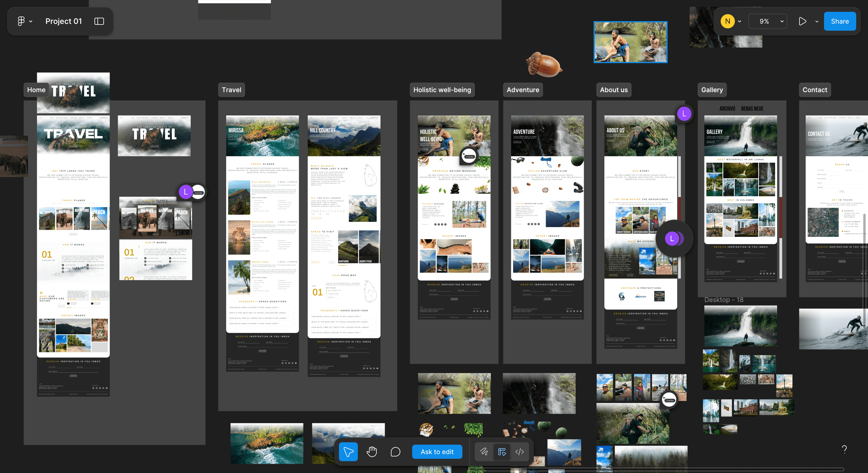Select the Hand tool
The width and height of the screenshot is (868, 473).
(372, 452)
